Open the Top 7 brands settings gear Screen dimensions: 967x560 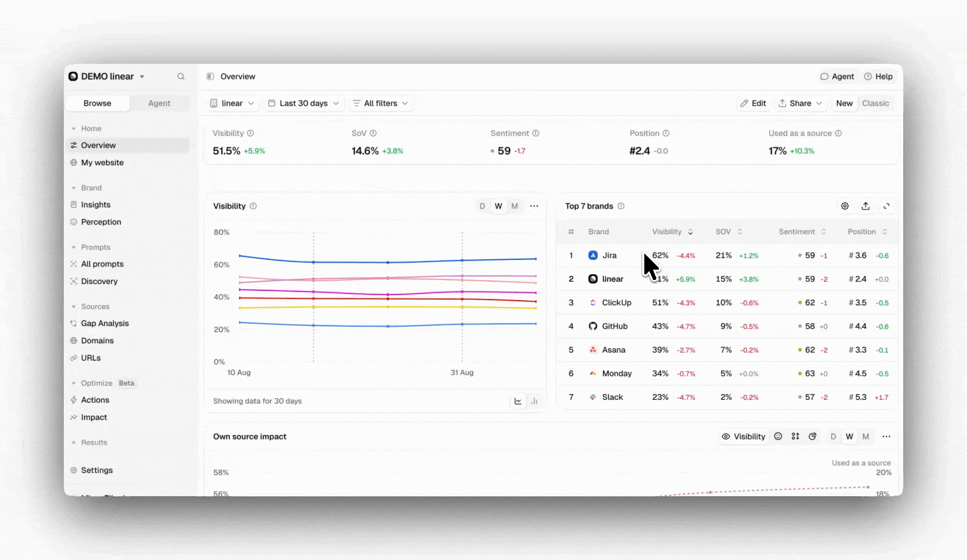pos(845,206)
